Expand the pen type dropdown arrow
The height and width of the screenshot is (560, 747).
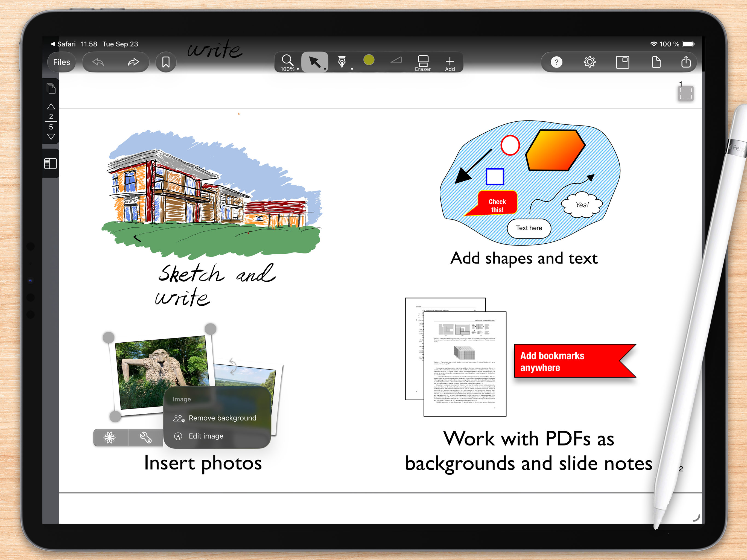click(x=352, y=69)
